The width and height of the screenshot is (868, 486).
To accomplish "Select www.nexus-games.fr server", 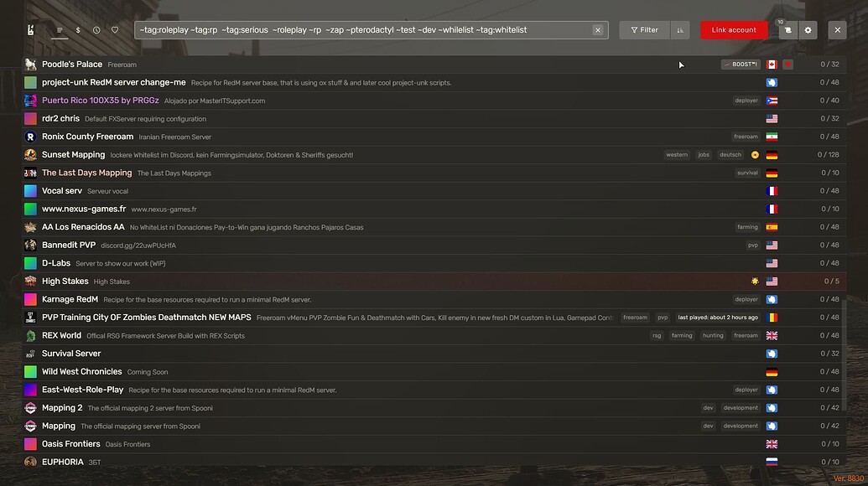I will [x=434, y=209].
